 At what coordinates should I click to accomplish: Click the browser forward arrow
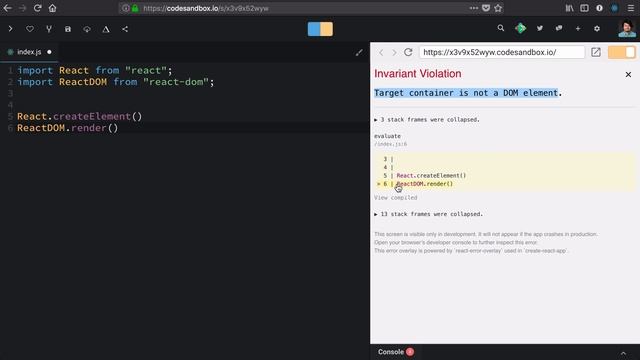pyautogui.click(x=22, y=8)
